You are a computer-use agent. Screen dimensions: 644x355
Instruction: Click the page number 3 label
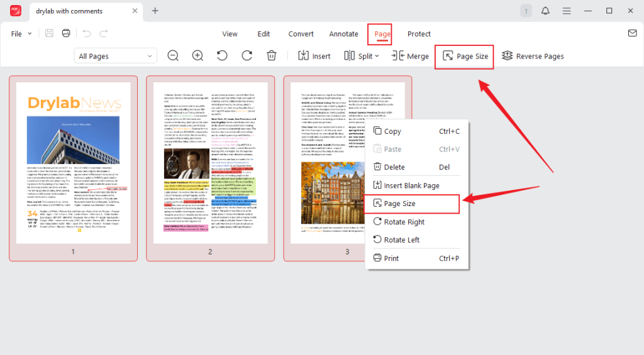pyautogui.click(x=347, y=251)
